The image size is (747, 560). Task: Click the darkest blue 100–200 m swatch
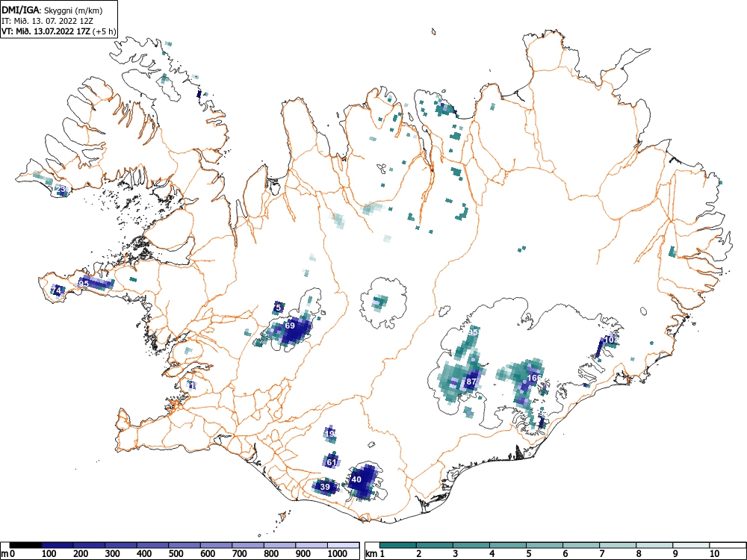tap(58, 545)
